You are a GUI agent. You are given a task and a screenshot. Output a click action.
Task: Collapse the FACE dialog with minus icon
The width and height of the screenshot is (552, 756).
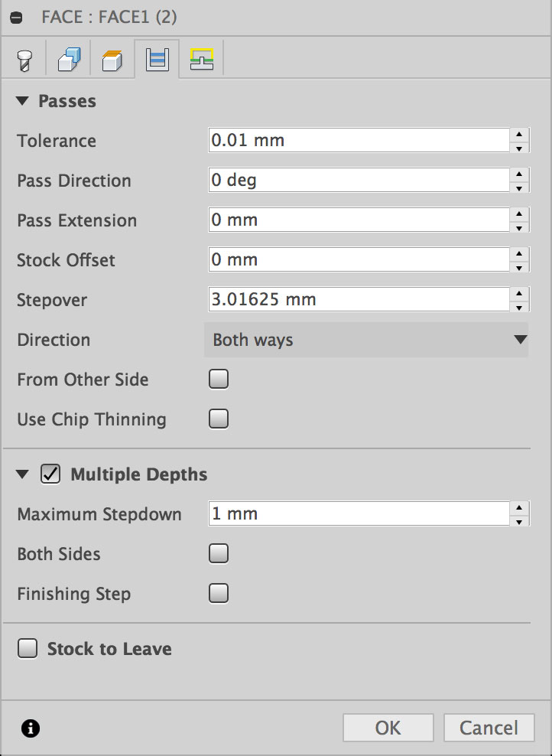click(17, 16)
